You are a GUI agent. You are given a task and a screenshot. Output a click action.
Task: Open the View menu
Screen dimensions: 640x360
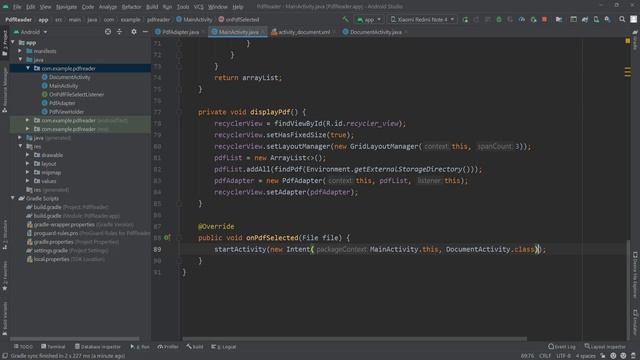click(x=45, y=7)
